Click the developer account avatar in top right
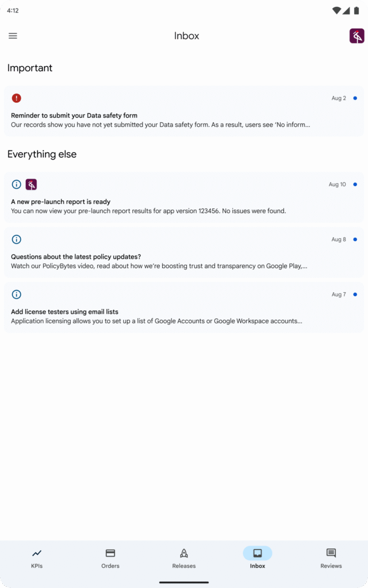This screenshot has width=368, height=588. [x=355, y=36]
